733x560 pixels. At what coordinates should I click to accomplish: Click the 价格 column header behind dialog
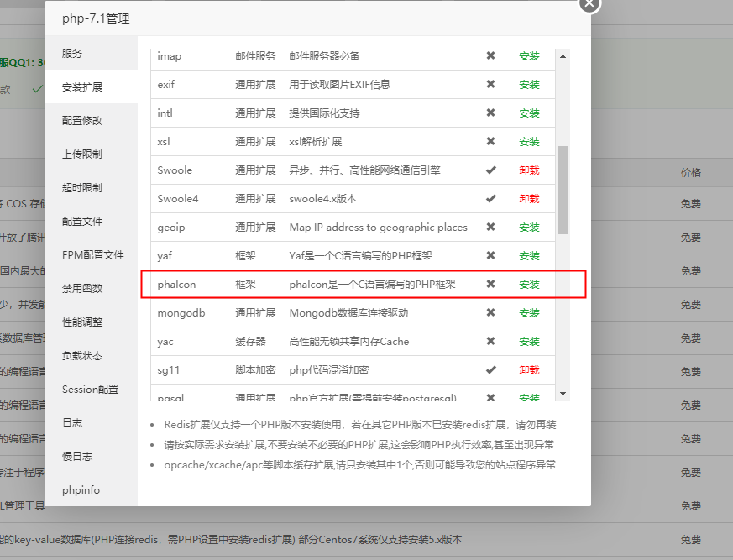690,172
